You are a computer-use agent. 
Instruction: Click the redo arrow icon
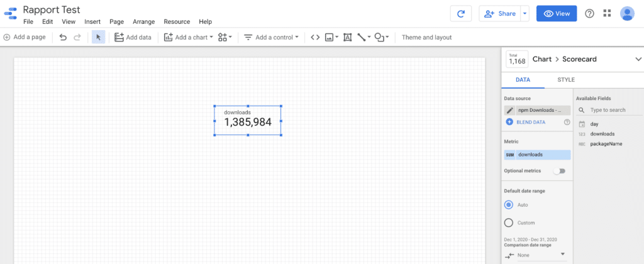[77, 37]
